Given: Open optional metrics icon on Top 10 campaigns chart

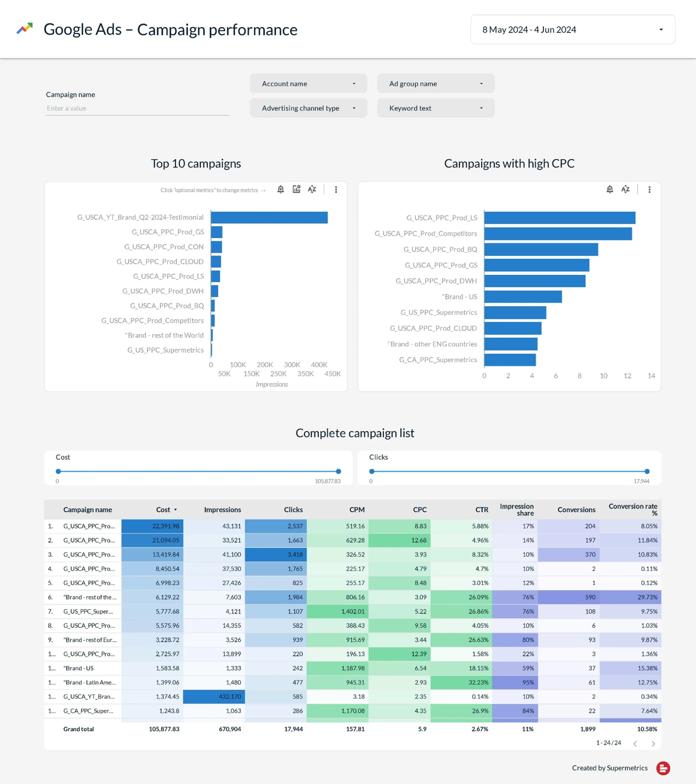Looking at the screenshot, I should pyautogui.click(x=296, y=189).
